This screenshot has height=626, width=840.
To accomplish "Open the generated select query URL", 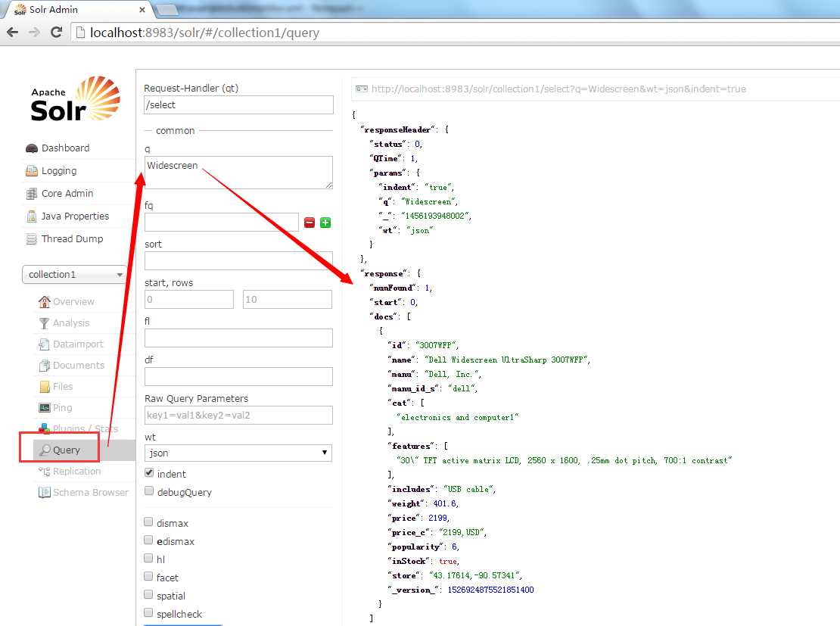I will point(558,89).
